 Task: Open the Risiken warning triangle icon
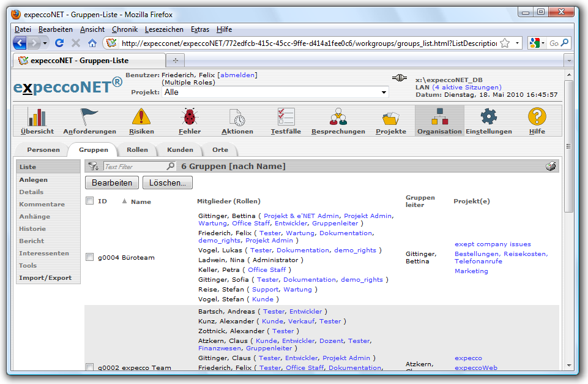click(141, 117)
